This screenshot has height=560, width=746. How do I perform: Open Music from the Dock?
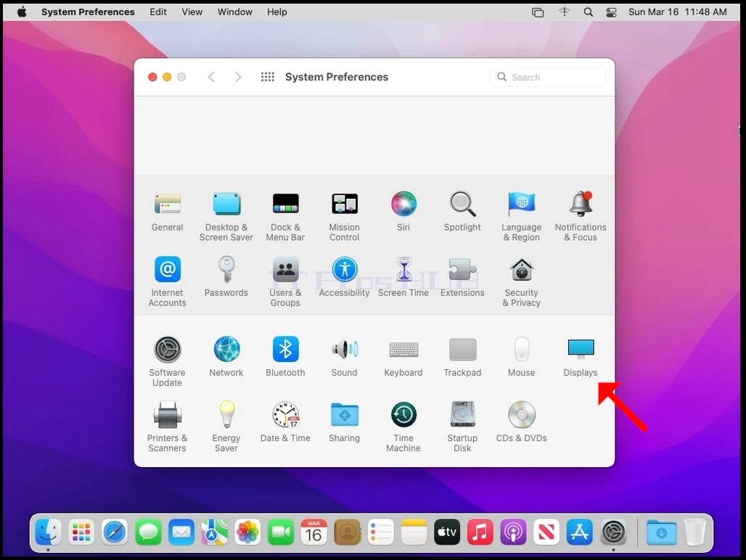[x=480, y=532]
